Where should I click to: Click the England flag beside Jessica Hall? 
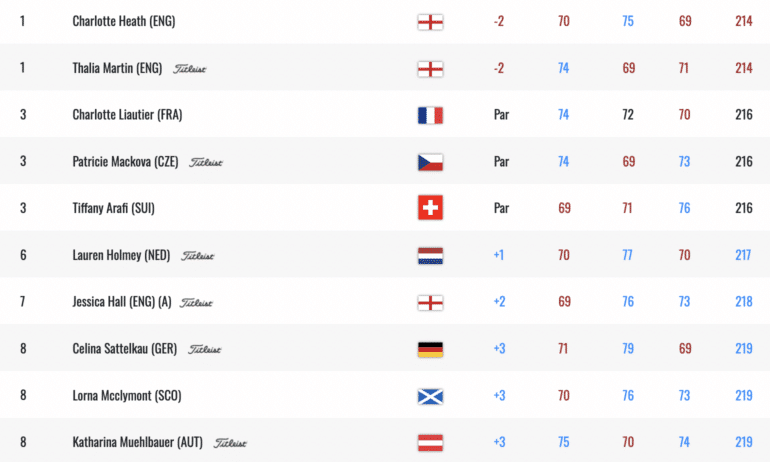[430, 303]
